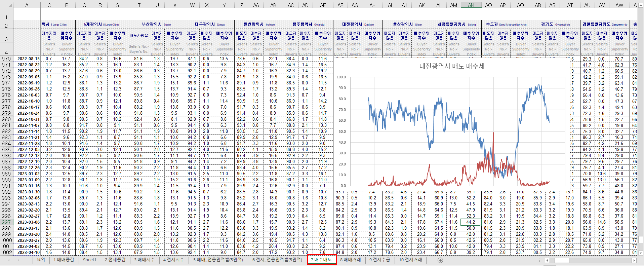Click selected cell 44.2 in column AN
644x266 pixels.
click(471, 222)
